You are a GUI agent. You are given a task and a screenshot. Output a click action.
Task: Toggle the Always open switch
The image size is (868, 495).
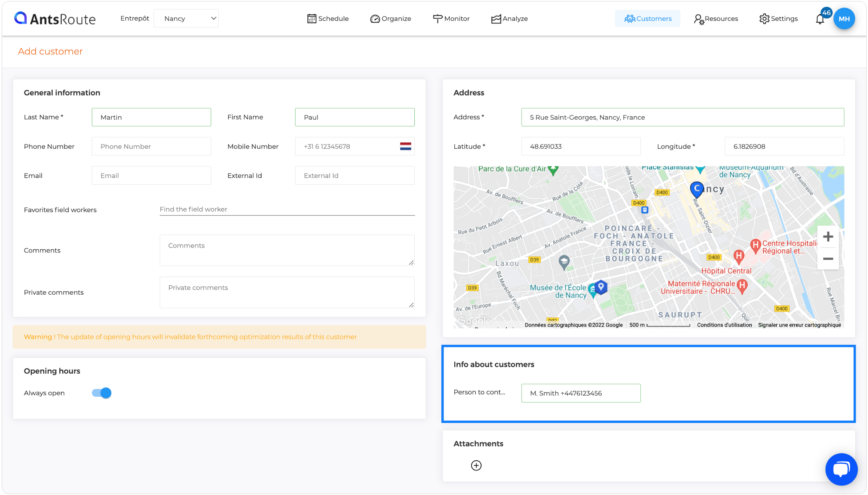(102, 393)
